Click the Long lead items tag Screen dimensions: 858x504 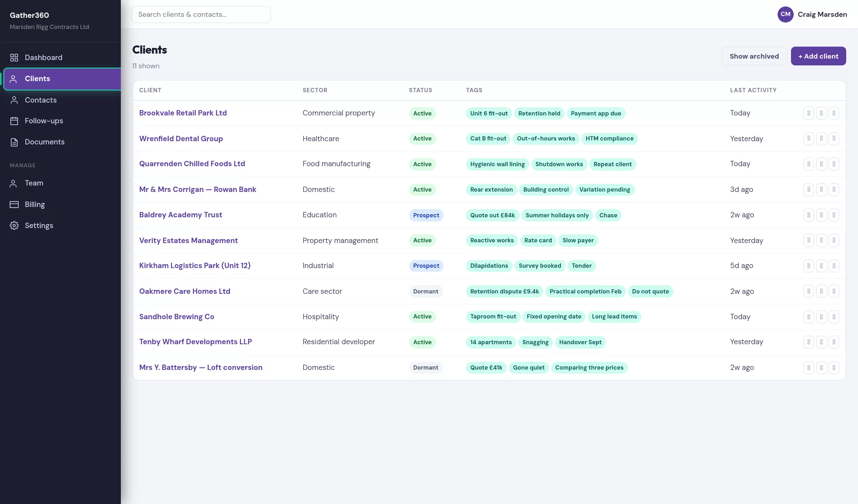coord(614,317)
